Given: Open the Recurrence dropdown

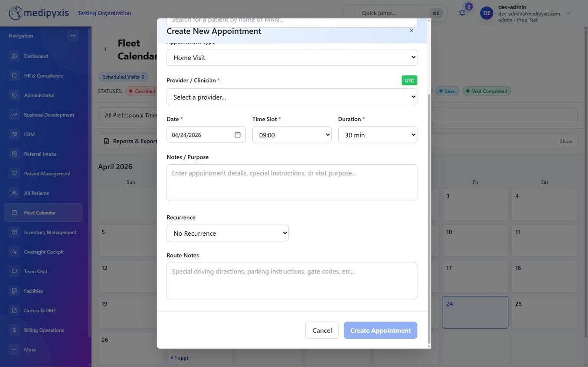Looking at the screenshot, I should [228, 233].
